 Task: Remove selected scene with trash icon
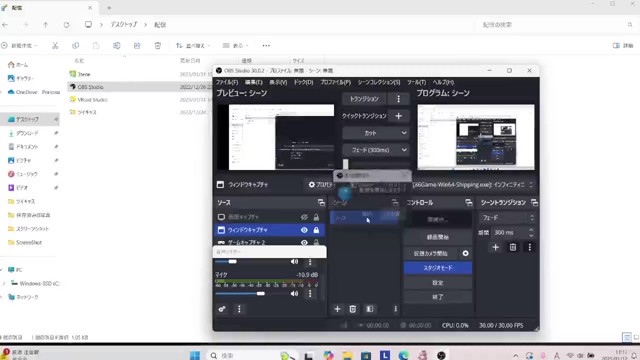pos(353,309)
